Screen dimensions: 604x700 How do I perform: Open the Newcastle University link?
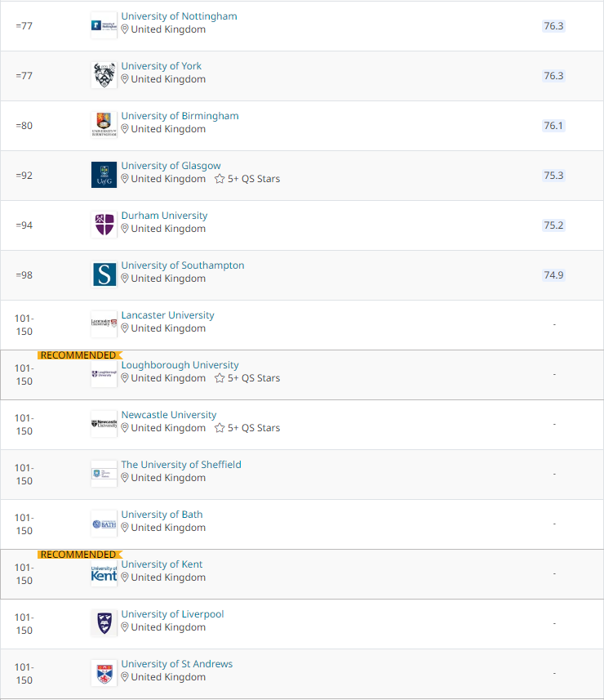pyautogui.click(x=169, y=415)
